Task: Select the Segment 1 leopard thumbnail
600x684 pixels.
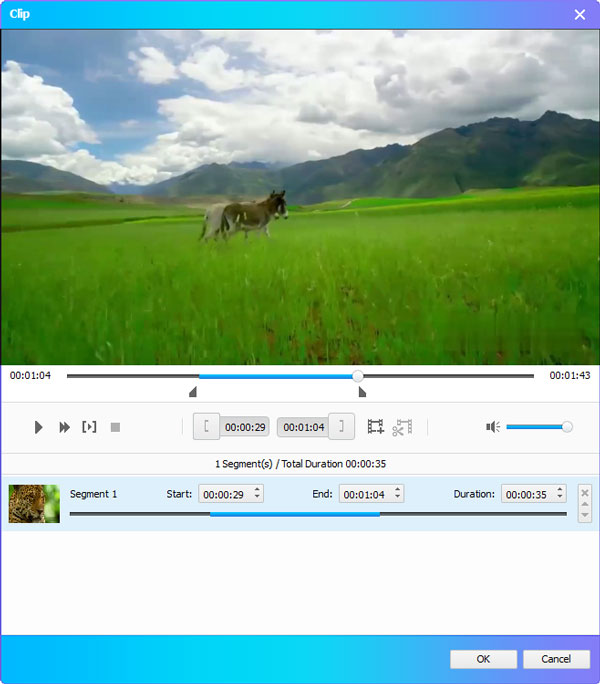Action: click(34, 503)
